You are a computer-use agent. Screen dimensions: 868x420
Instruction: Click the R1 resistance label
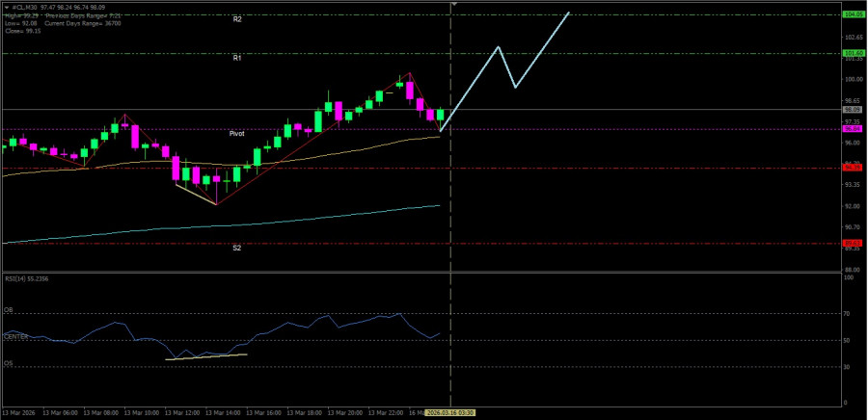pyautogui.click(x=237, y=58)
